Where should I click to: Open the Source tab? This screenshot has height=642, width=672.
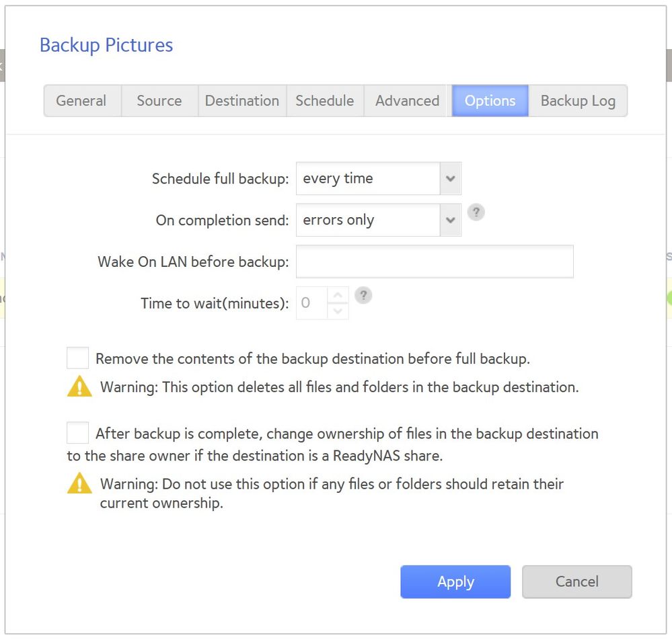[159, 101]
